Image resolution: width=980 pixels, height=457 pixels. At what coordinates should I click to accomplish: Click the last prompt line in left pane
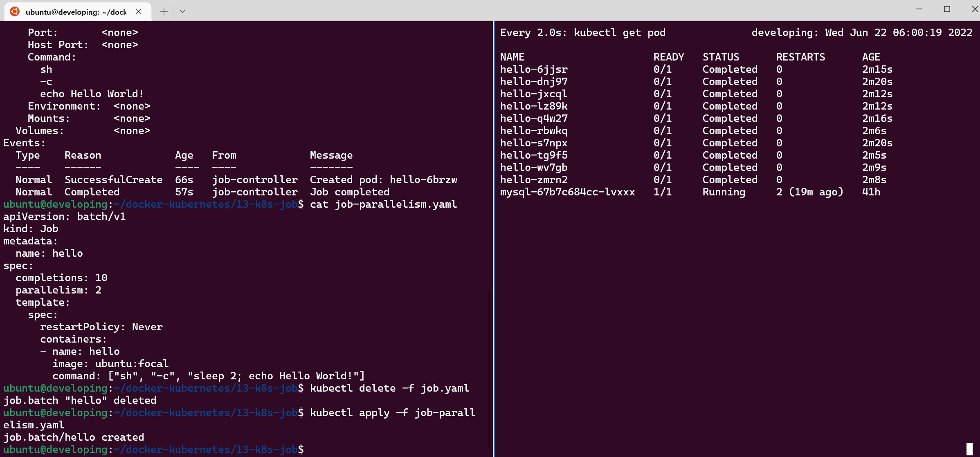153,450
